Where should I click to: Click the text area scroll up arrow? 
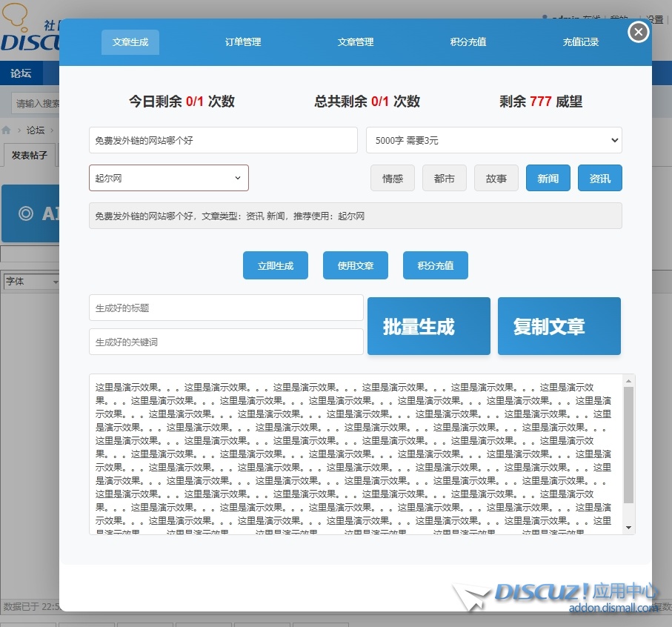[629, 381]
